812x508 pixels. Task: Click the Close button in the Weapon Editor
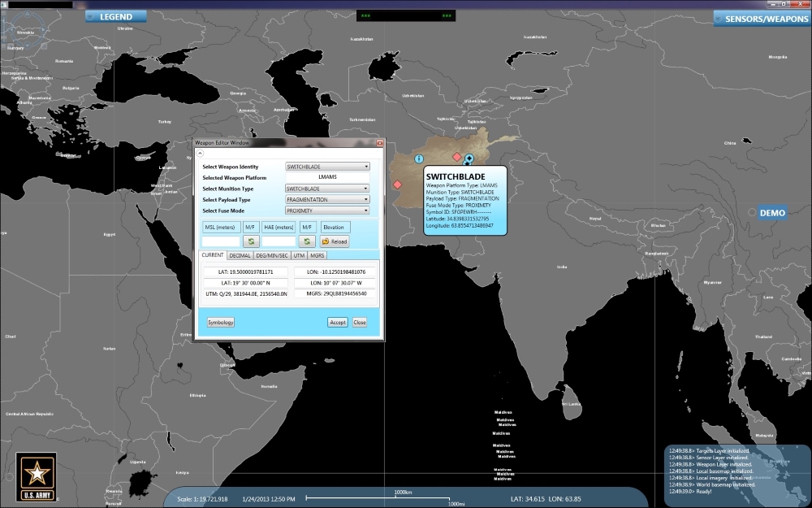(360, 323)
